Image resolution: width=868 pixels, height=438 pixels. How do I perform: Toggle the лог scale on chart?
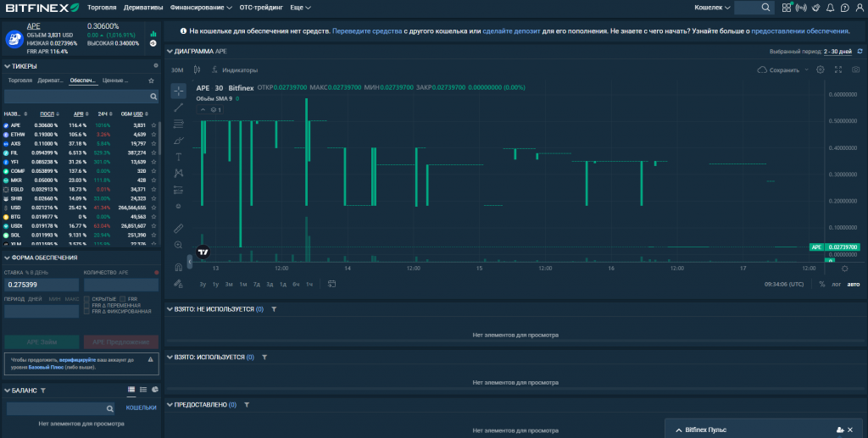pos(836,285)
